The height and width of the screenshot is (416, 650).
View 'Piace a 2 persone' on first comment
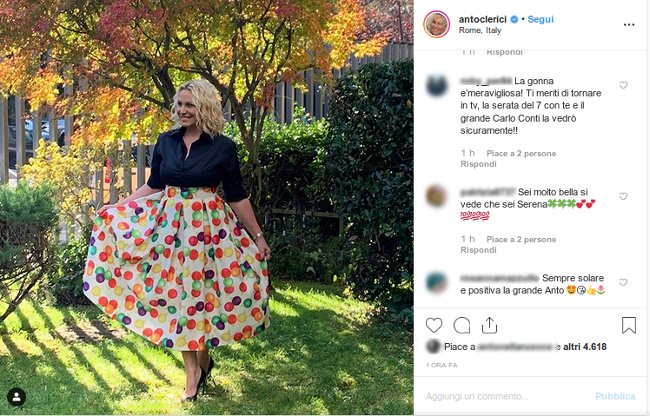click(521, 154)
